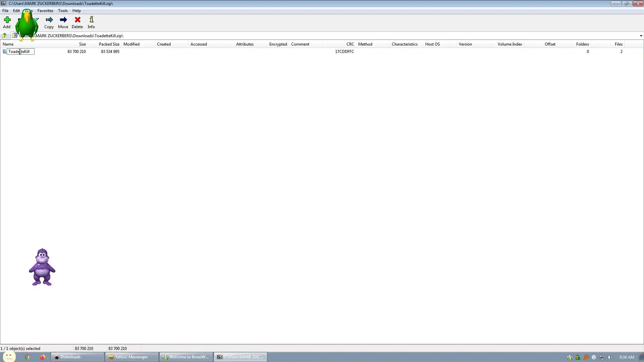
Task: Sort by the Packed Size column header
Action: [109, 44]
